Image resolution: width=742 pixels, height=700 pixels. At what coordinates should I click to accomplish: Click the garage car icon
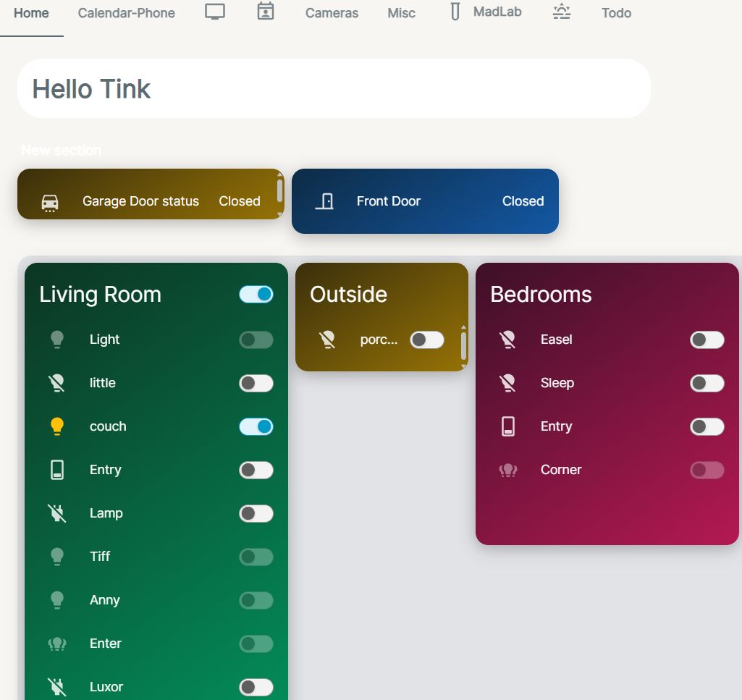pyautogui.click(x=50, y=203)
